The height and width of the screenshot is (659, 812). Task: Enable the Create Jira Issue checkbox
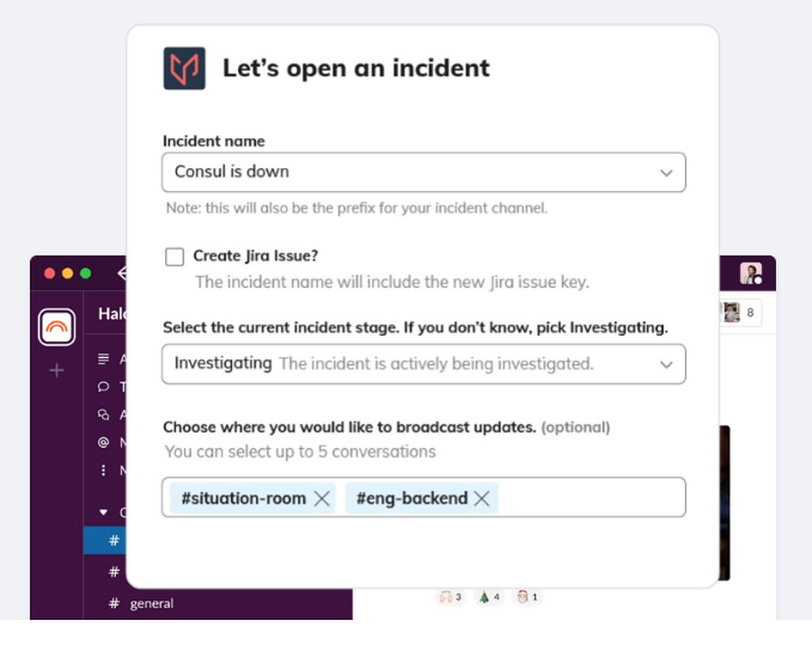pos(175,256)
